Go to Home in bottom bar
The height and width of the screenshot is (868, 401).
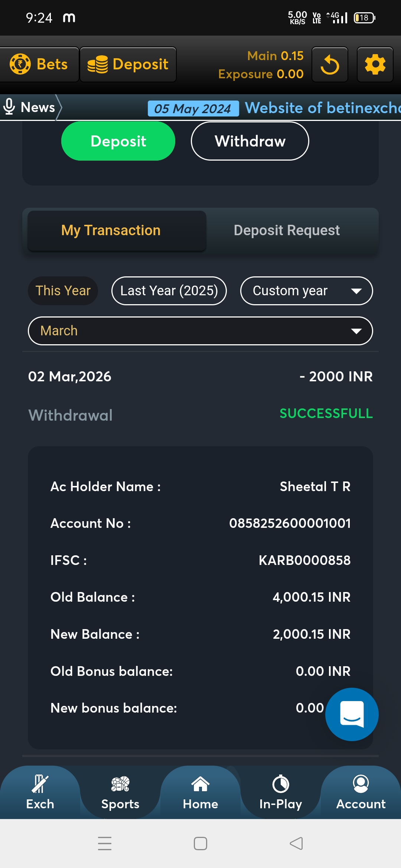200,792
